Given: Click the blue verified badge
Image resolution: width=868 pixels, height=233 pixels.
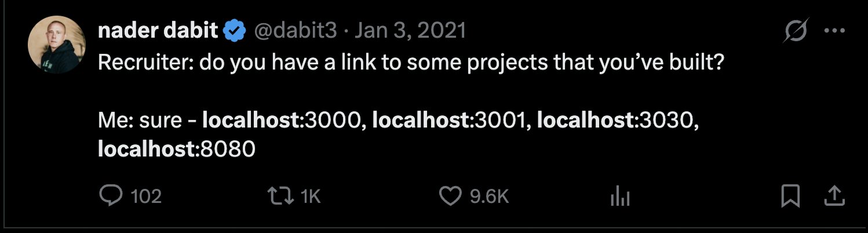Looking at the screenshot, I should coord(234,31).
